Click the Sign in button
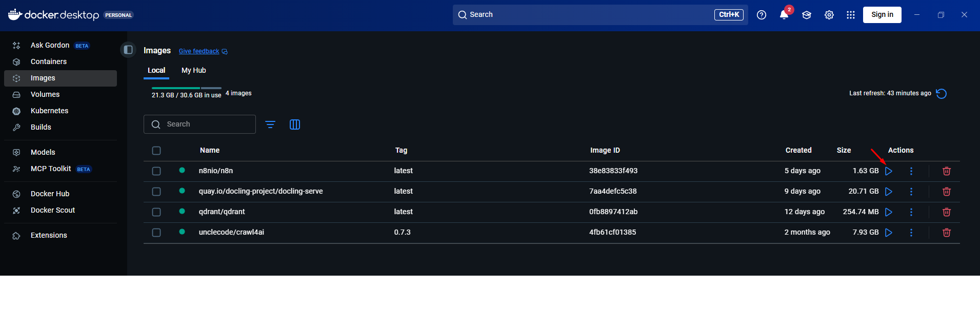Screen dimensions: 980x332 click(882, 15)
